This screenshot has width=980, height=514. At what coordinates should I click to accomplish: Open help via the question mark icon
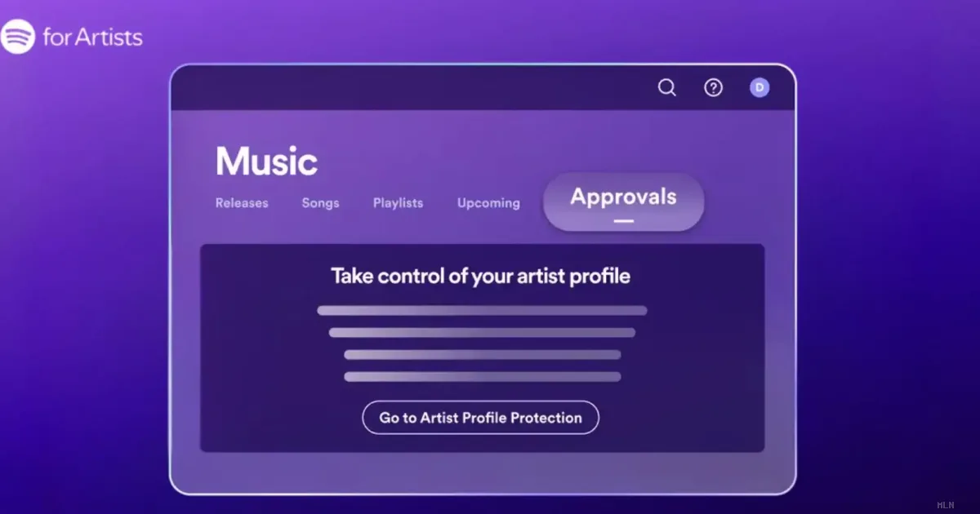click(x=714, y=87)
